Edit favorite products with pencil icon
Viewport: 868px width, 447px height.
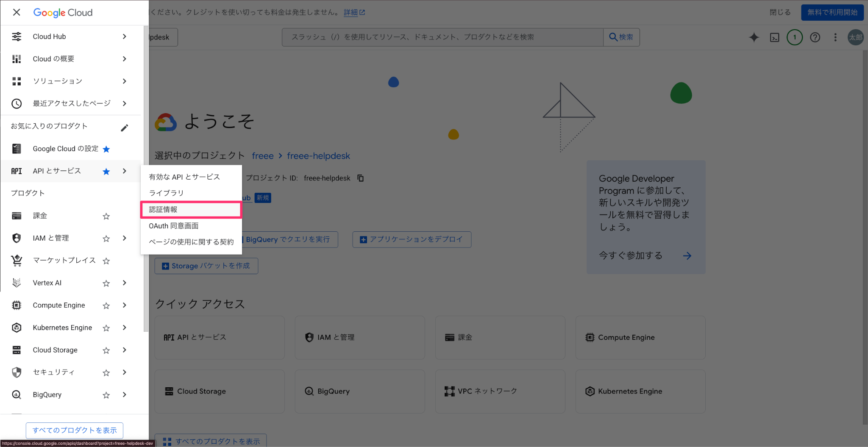coord(124,128)
